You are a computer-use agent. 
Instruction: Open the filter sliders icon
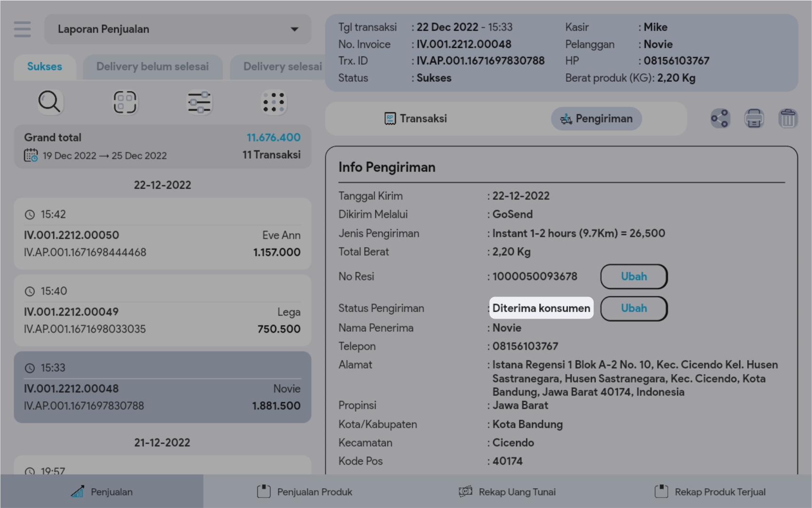pyautogui.click(x=199, y=102)
